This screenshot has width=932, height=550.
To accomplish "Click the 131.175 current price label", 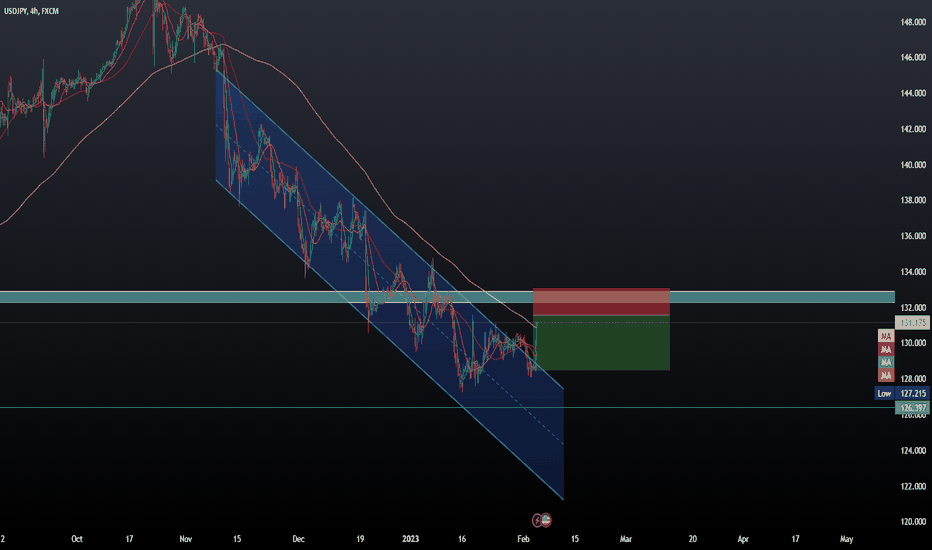I will [x=912, y=322].
